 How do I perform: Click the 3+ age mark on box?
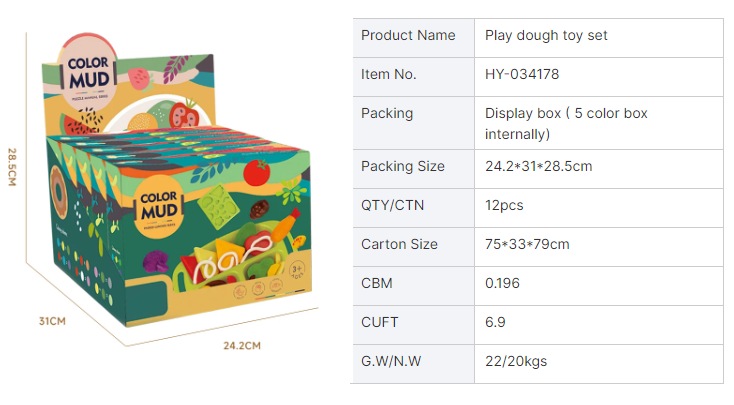(297, 270)
